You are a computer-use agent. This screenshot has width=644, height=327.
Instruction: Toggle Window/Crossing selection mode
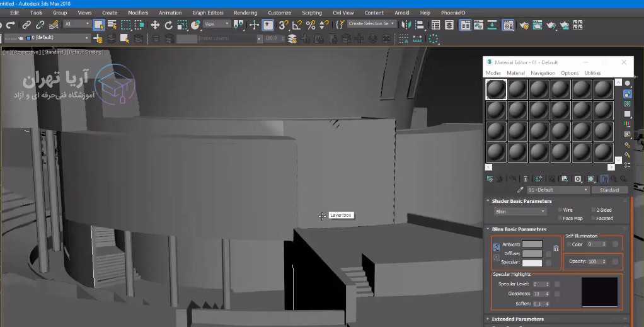tap(139, 25)
